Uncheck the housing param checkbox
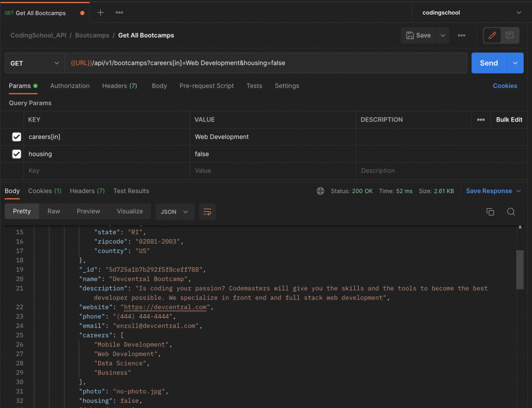 point(17,154)
